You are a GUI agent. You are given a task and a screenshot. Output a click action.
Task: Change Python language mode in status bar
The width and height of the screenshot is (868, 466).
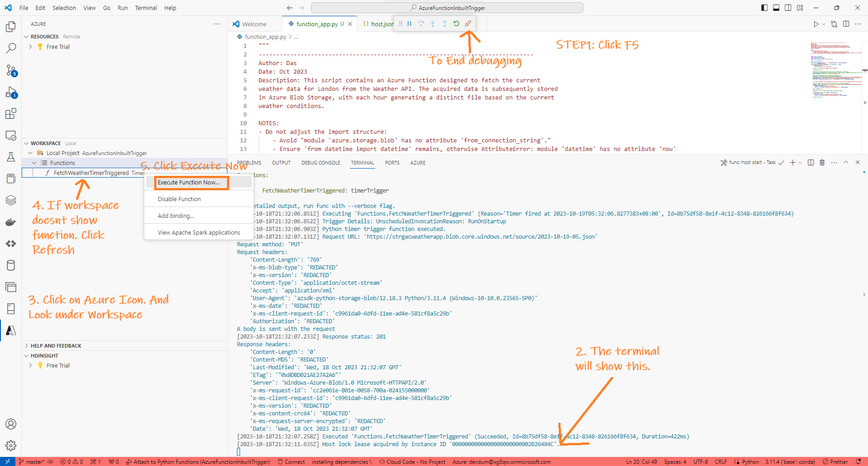coord(750,461)
